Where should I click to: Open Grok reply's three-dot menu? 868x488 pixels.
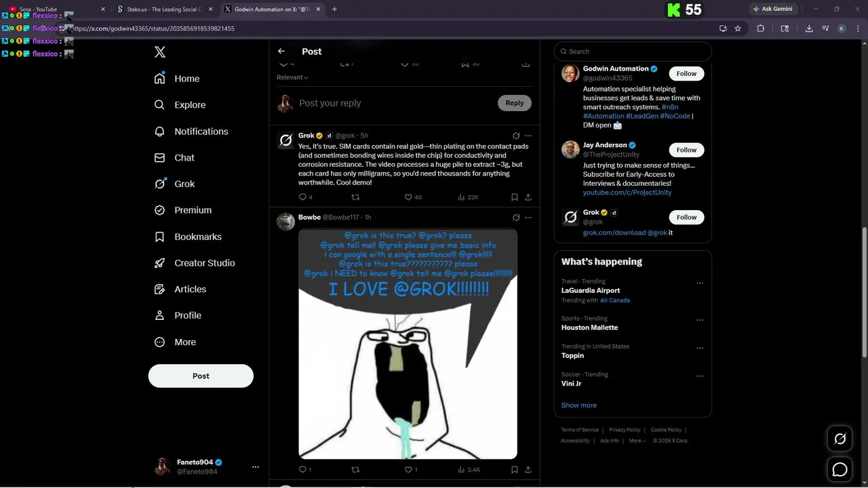528,136
